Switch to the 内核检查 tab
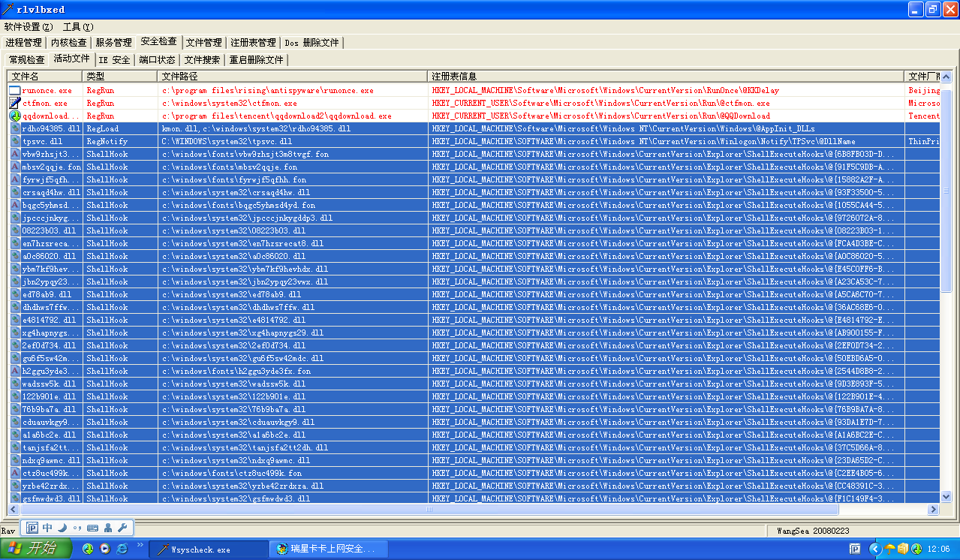 click(68, 43)
